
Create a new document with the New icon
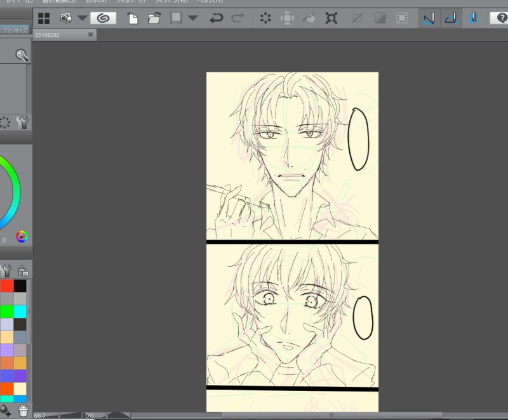[132, 18]
